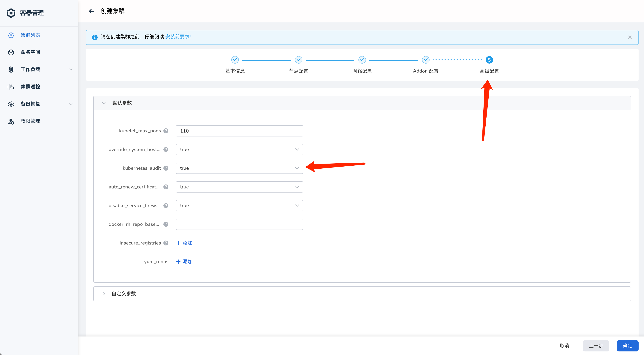Focus the kubelet_max_pods input field
The height and width of the screenshot is (355, 644).
[239, 131]
